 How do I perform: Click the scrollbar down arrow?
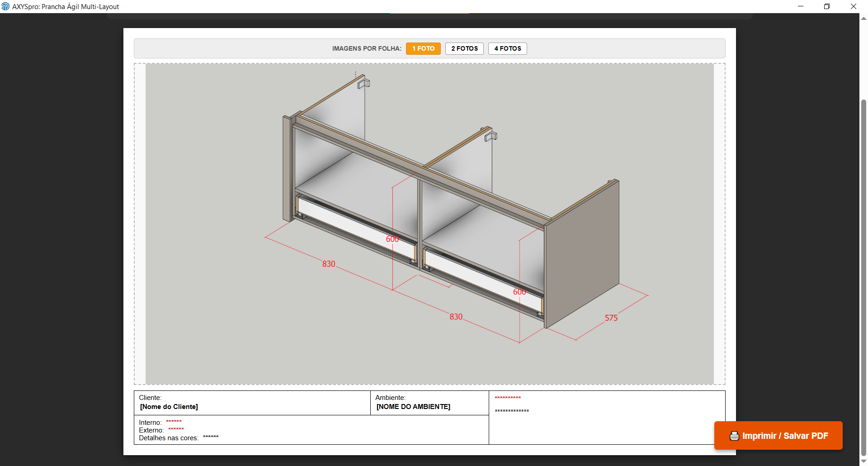click(863, 461)
